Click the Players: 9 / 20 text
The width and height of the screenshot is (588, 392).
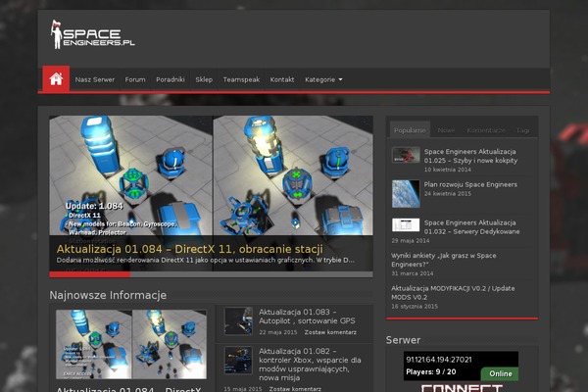tap(431, 372)
